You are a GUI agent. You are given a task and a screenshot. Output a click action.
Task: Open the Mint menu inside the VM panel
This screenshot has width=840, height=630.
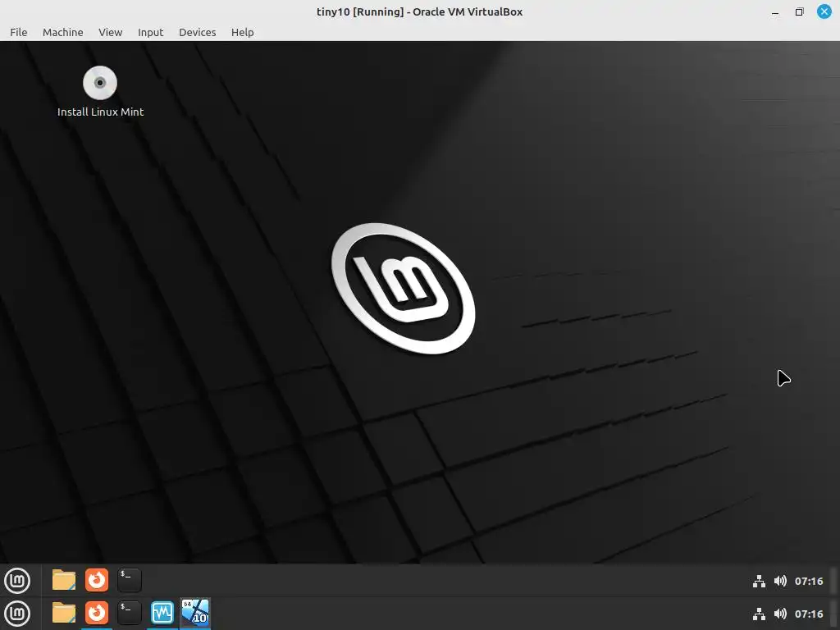[17, 581]
